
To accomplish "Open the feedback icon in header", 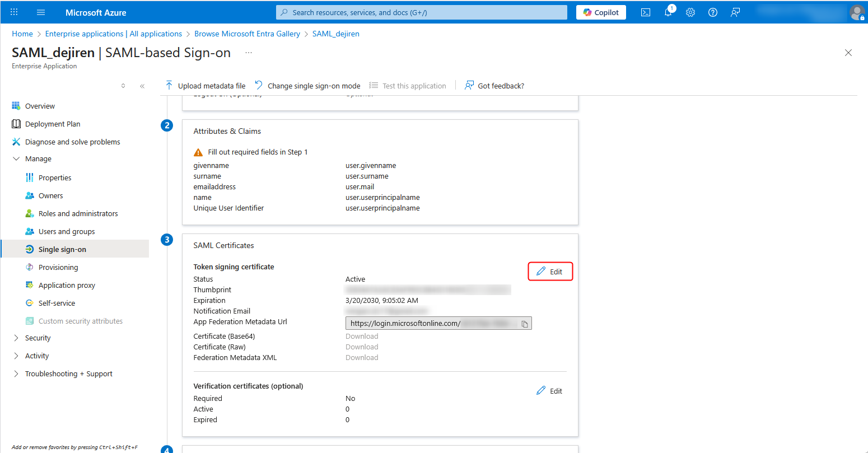I will [x=735, y=12].
